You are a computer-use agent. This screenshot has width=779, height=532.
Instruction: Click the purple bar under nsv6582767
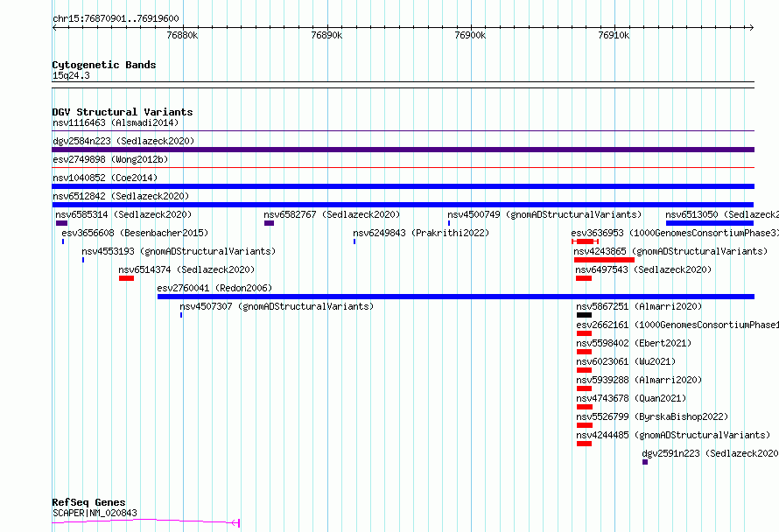(270, 223)
